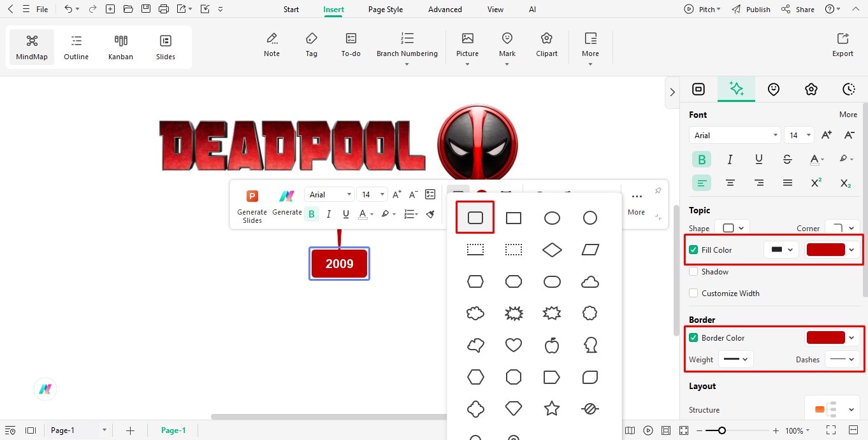
Task: Open the border Dashes dropdown
Action: [x=842, y=359]
